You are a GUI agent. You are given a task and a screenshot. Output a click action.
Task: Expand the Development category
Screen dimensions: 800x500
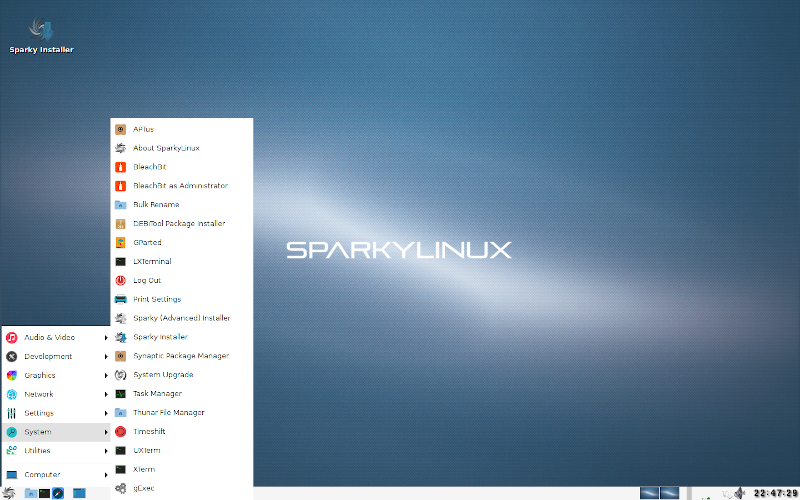click(56, 356)
